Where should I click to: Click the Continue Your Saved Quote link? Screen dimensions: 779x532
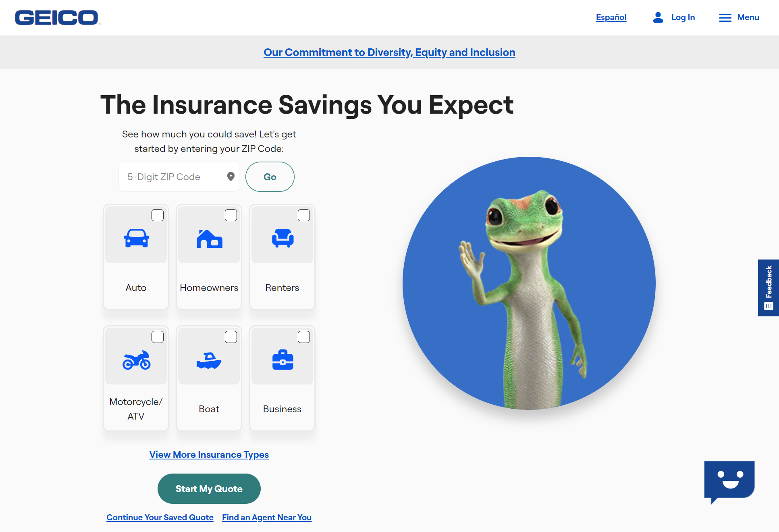160,517
